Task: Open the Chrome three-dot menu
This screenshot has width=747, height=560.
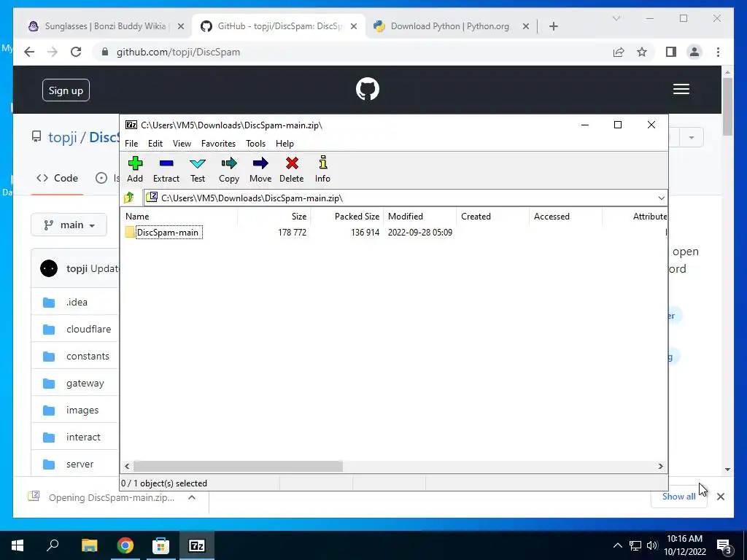Action: [718, 52]
